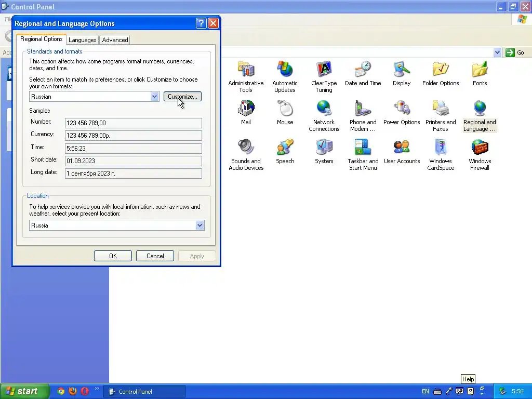Open the System control panel icon
Image resolution: width=532 pixels, height=399 pixels.
click(324, 151)
